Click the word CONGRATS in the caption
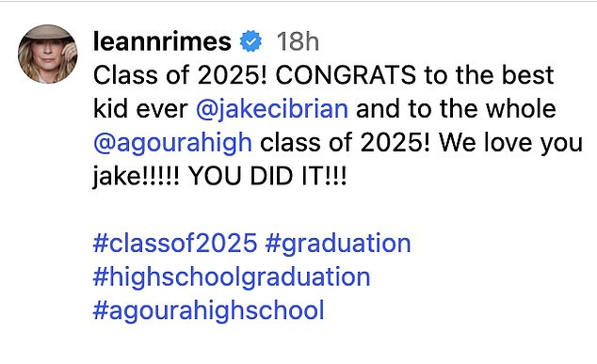This screenshot has width=597, height=364. pyautogui.click(x=346, y=75)
